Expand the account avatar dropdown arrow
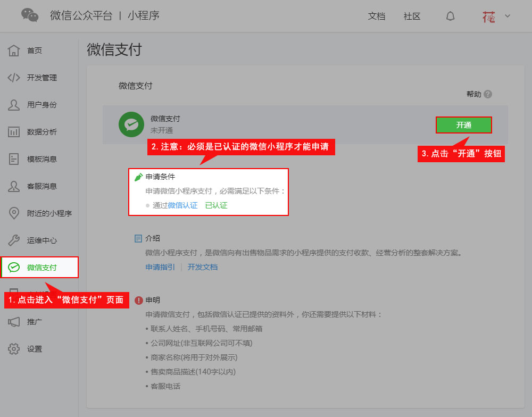Viewport: 532px width, 417px height. (507, 16)
